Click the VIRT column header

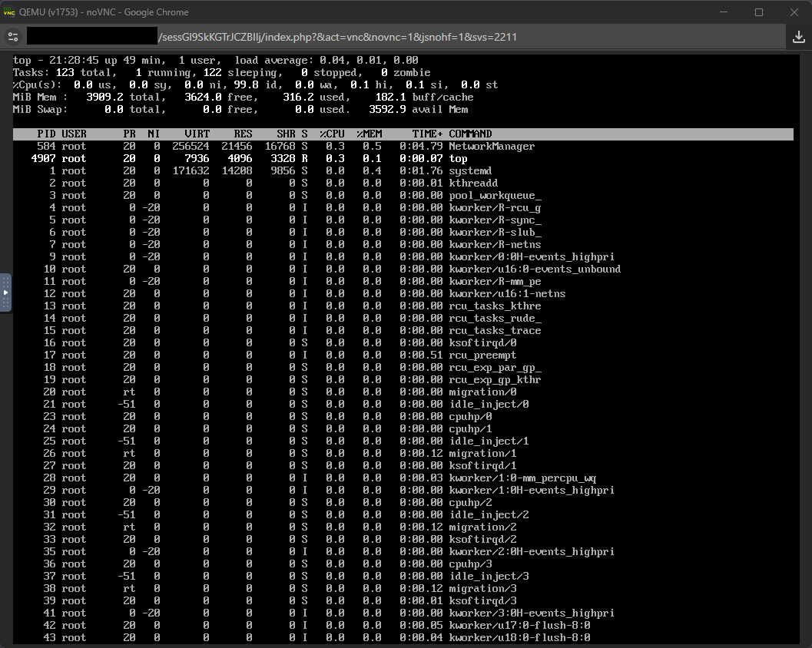pyautogui.click(x=197, y=134)
